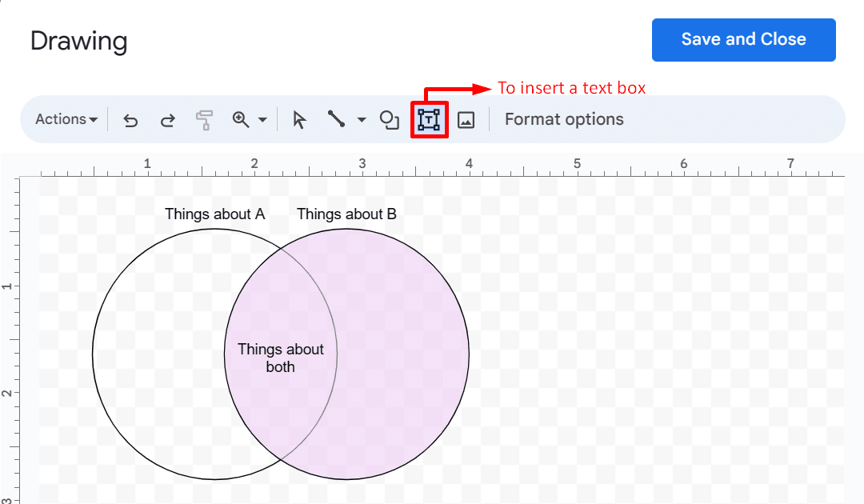Viewport: 864px width, 504px height.
Task: Select the Things about both text
Action: click(x=280, y=358)
